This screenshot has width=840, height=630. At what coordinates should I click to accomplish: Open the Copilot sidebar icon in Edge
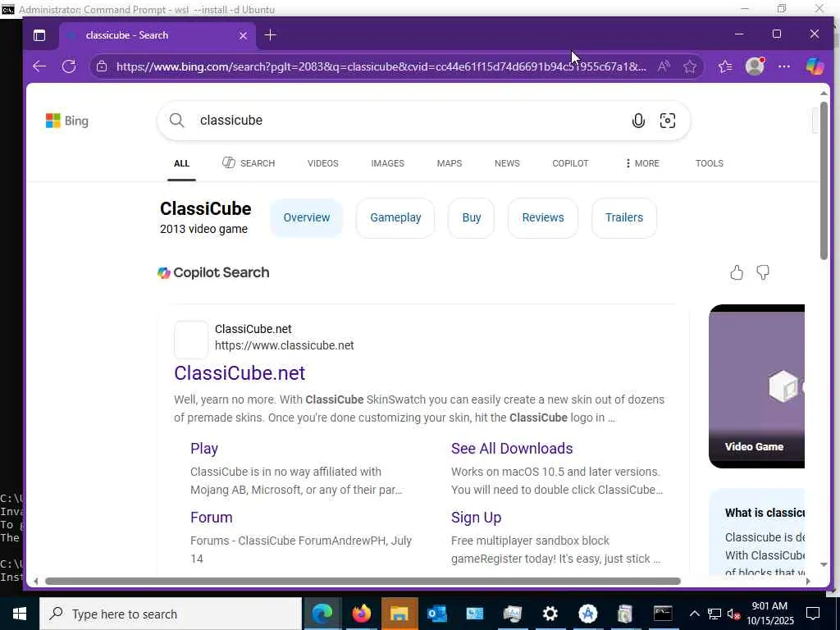click(815, 66)
